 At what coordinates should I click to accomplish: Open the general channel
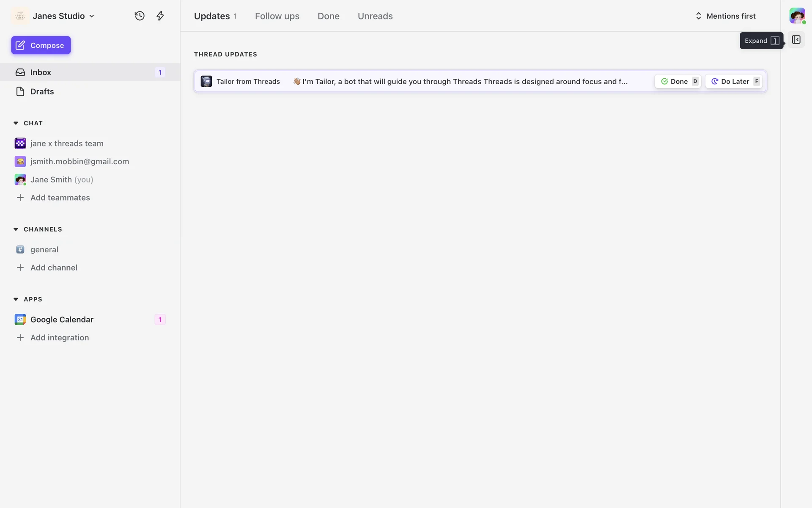[x=44, y=250]
